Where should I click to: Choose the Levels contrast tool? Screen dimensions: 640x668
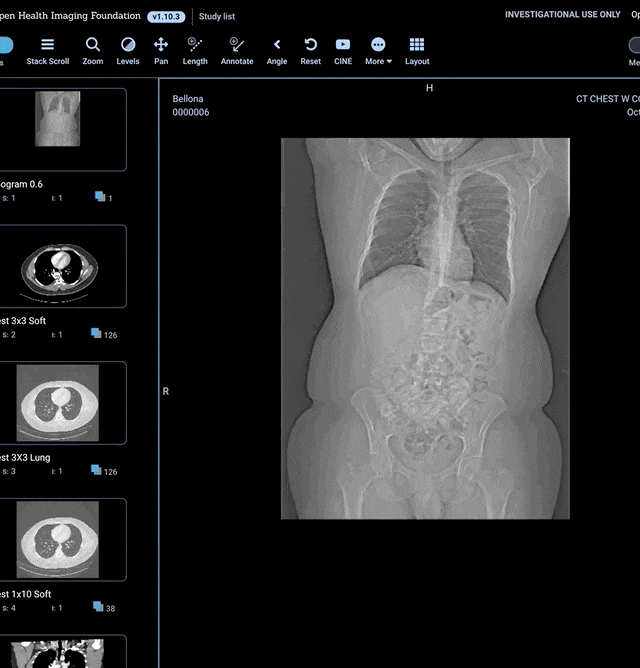point(128,52)
